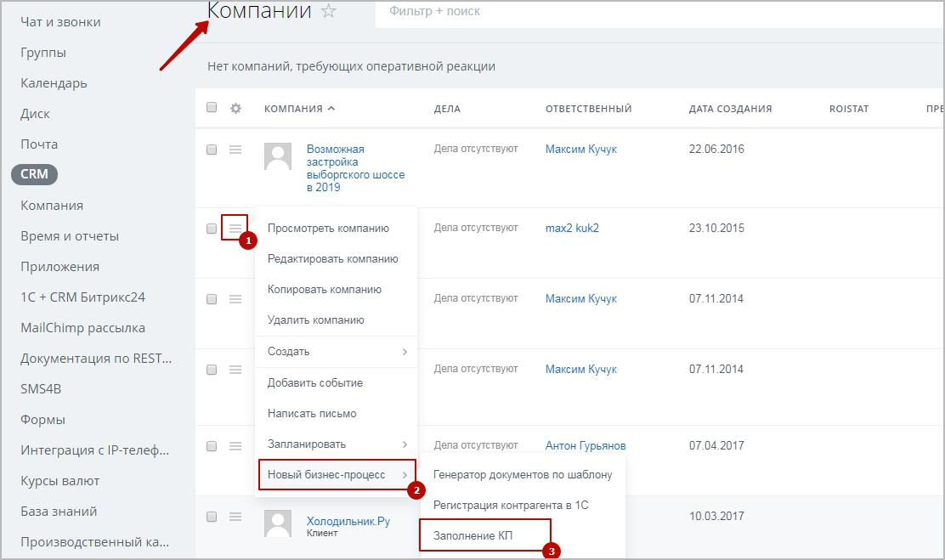Screen dimensions: 945x560
Task: Click the Холодильник.Ру company avatar image
Action: pyautogui.click(x=278, y=523)
